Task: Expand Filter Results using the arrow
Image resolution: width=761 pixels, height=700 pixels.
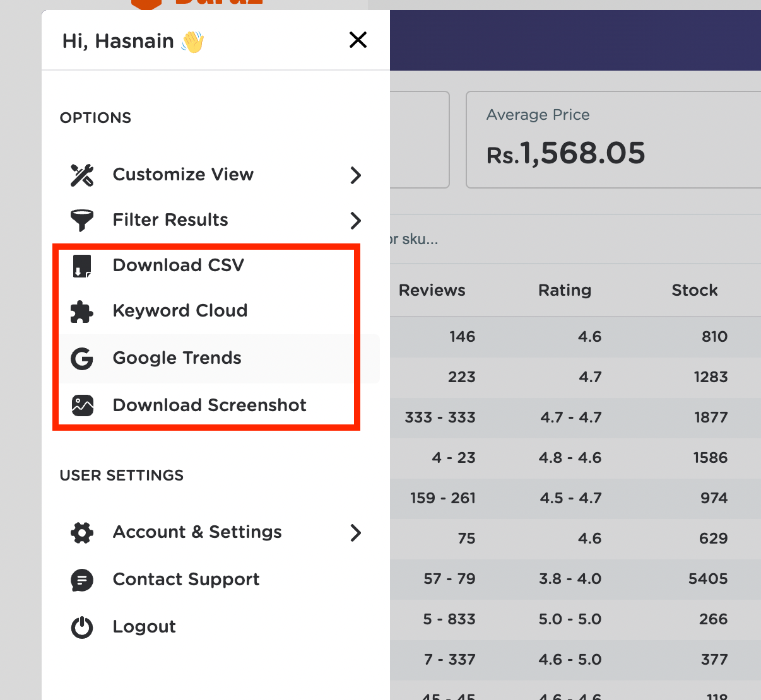Action: 356,221
